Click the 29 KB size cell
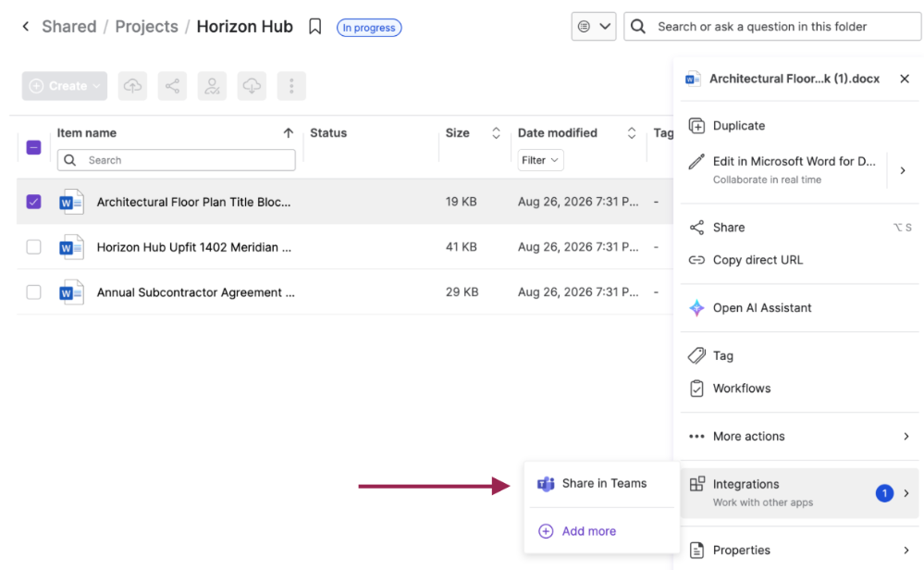924x570 pixels. pos(462,292)
